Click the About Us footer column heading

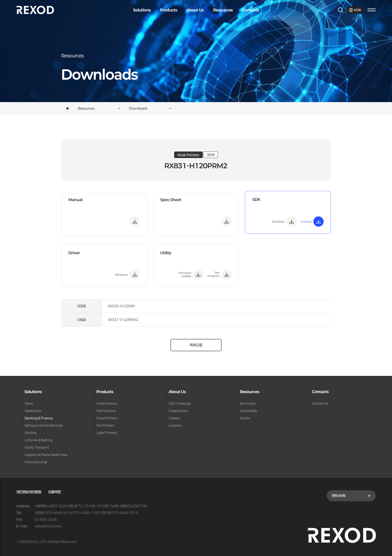click(177, 392)
